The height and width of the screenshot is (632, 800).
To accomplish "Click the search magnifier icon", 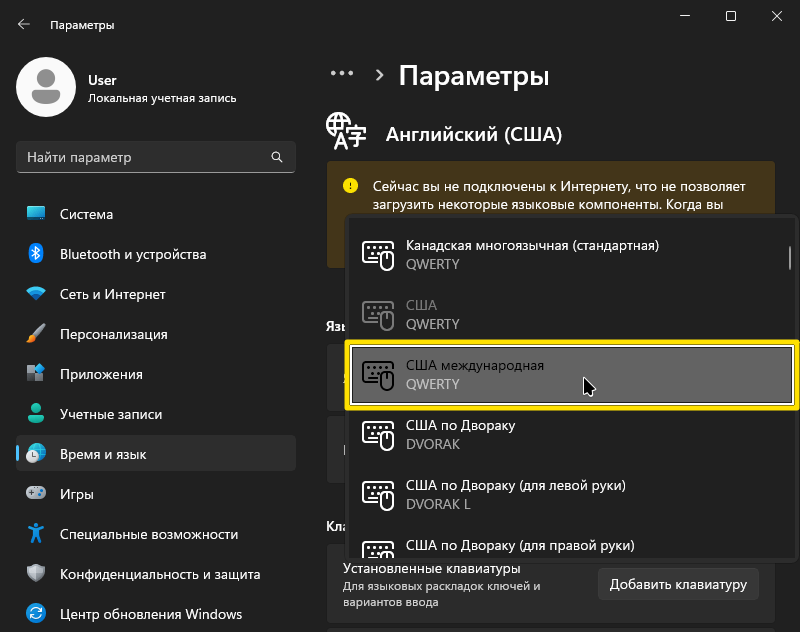I will pos(277,158).
